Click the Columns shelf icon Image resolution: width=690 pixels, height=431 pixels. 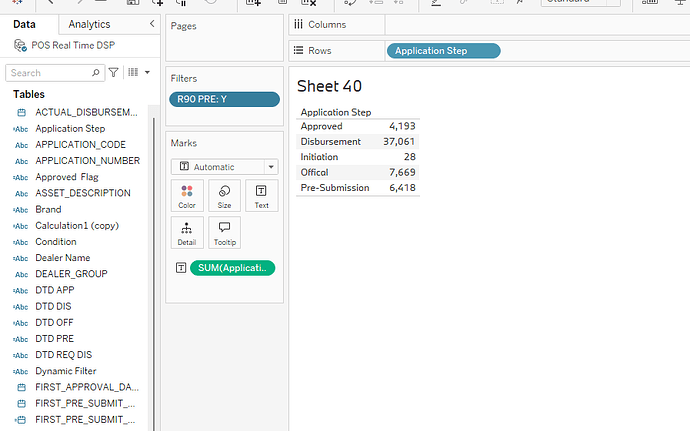[298, 24]
